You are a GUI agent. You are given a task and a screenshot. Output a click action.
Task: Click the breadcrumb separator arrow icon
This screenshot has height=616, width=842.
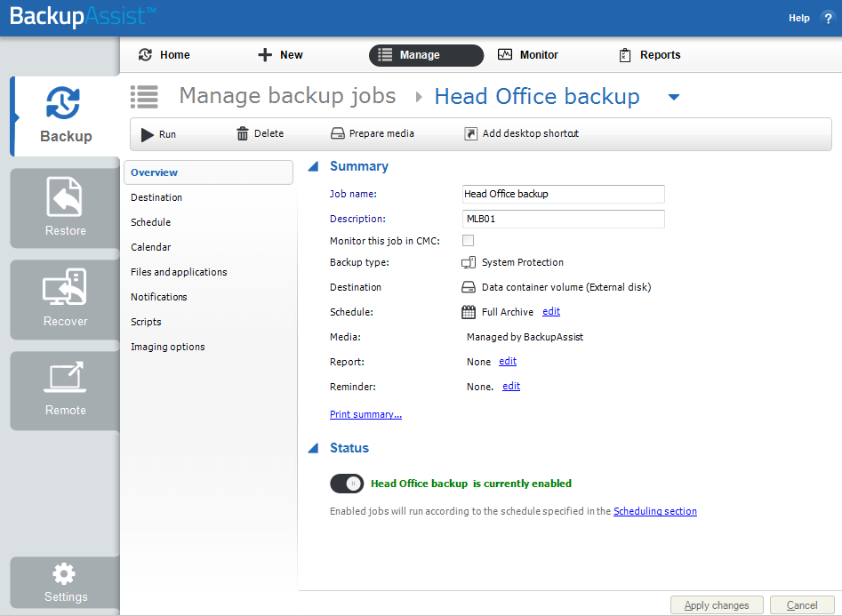click(419, 97)
